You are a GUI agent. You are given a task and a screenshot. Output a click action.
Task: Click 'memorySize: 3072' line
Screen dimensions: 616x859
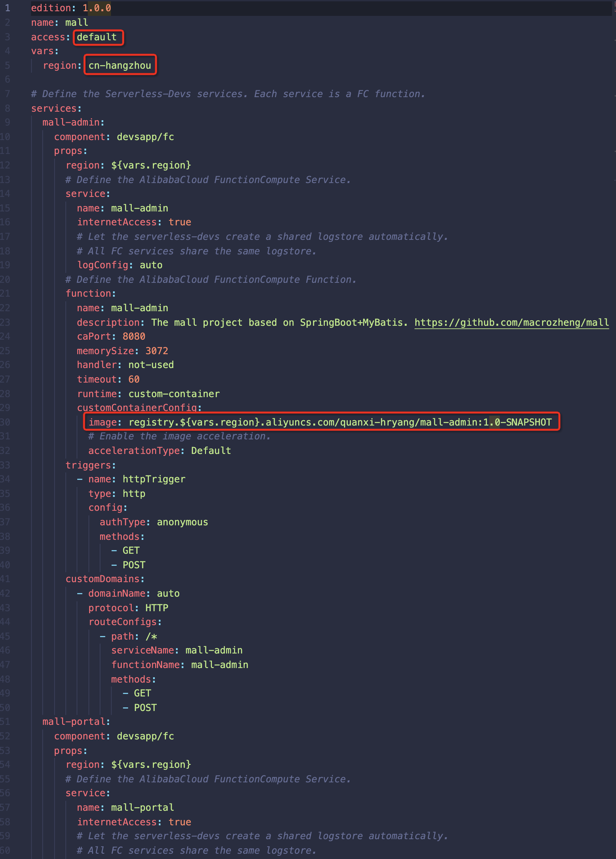[122, 351]
